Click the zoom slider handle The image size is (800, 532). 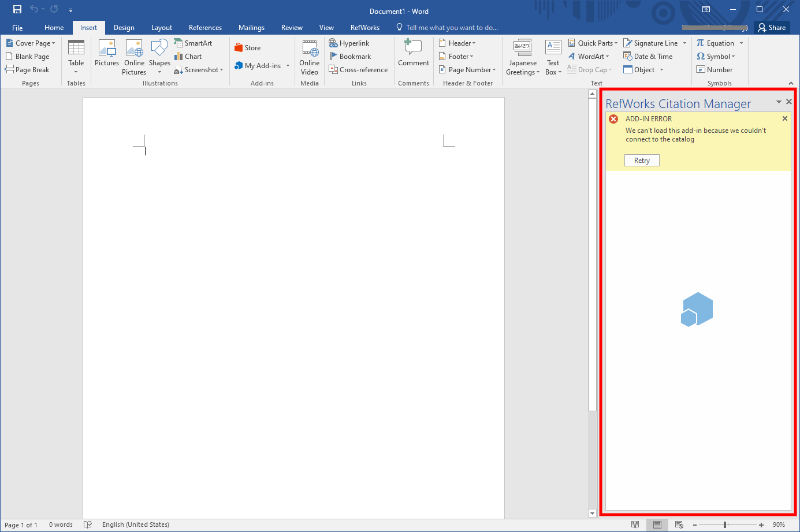(x=725, y=525)
